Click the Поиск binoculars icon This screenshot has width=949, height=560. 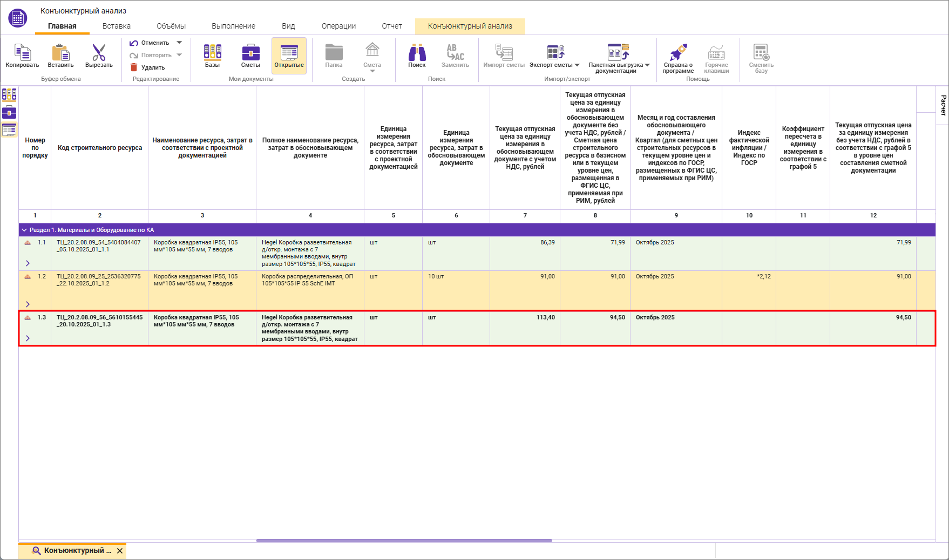tap(417, 53)
